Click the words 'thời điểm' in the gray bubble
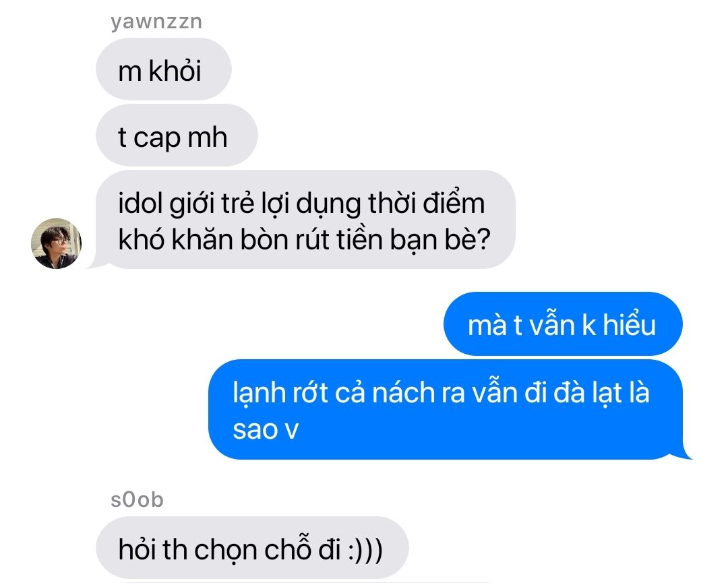 427,204
